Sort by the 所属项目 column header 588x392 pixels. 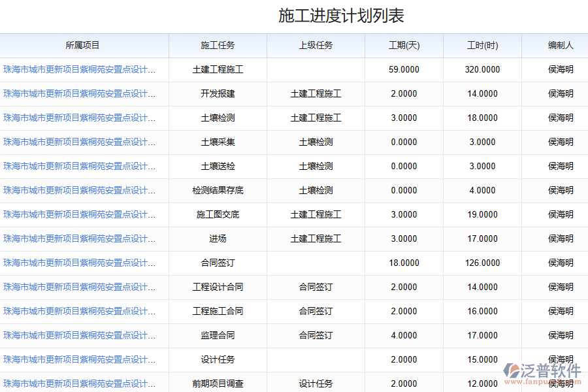[83, 46]
